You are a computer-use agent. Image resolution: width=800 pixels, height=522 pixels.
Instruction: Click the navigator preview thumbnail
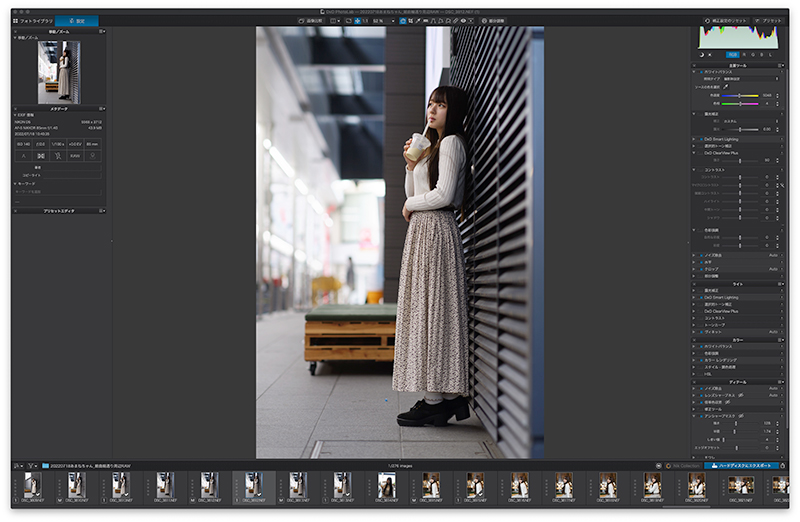(59, 72)
